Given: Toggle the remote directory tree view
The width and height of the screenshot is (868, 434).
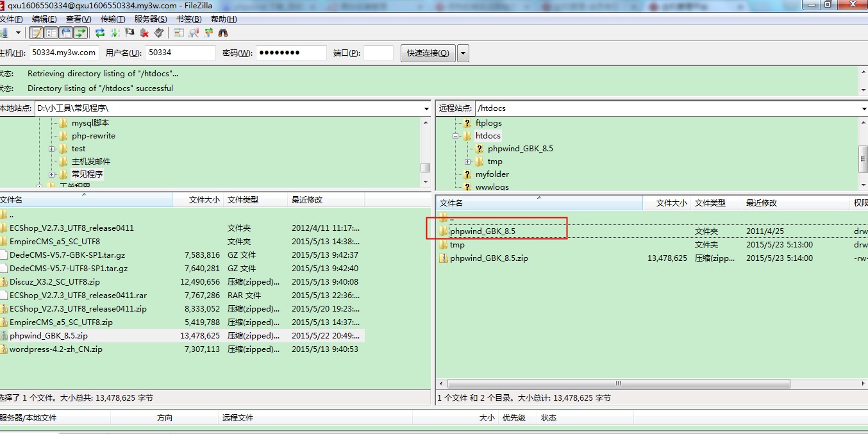Looking at the screenshot, I should [x=65, y=33].
